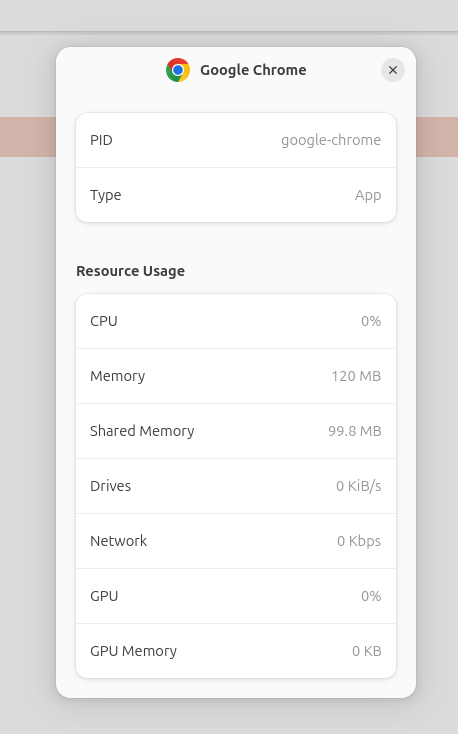Click the 99.8 MB shared memory value

pos(355,431)
